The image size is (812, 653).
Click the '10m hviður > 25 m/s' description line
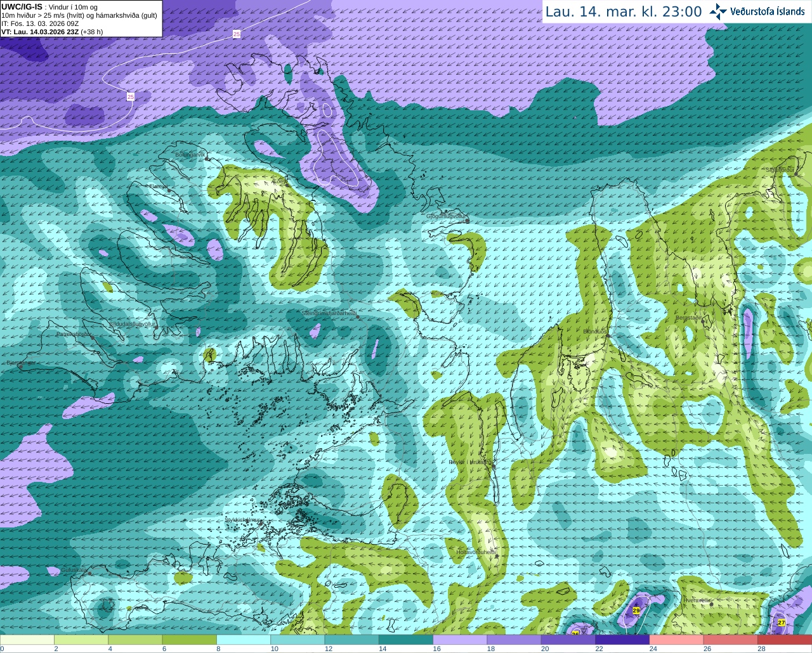point(79,15)
